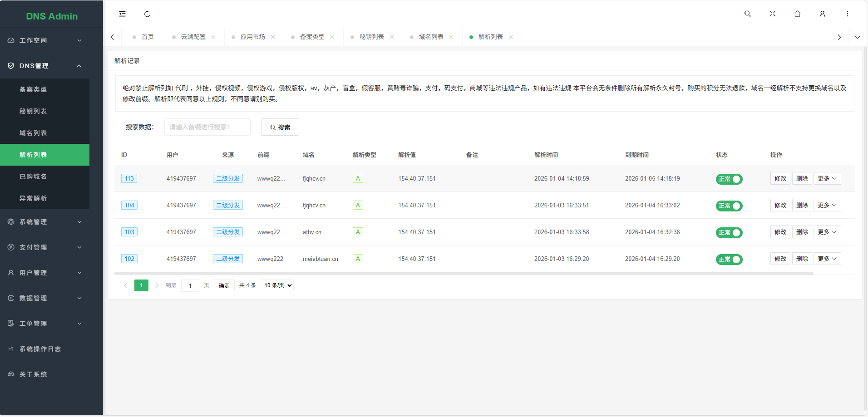Screen dimensions: 868x417
Task: Open the search icon in top bar
Action: click(x=747, y=14)
